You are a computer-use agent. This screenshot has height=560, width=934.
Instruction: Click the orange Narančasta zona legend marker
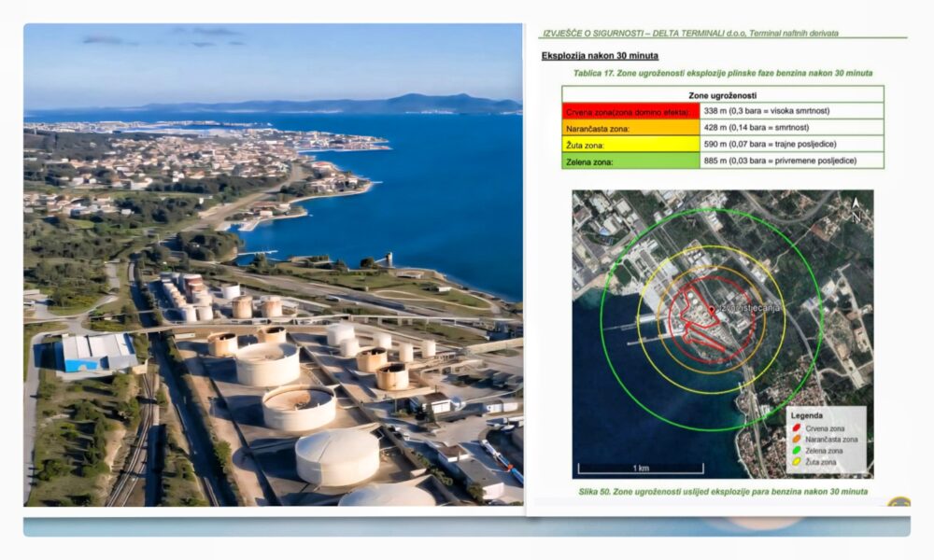click(x=797, y=440)
